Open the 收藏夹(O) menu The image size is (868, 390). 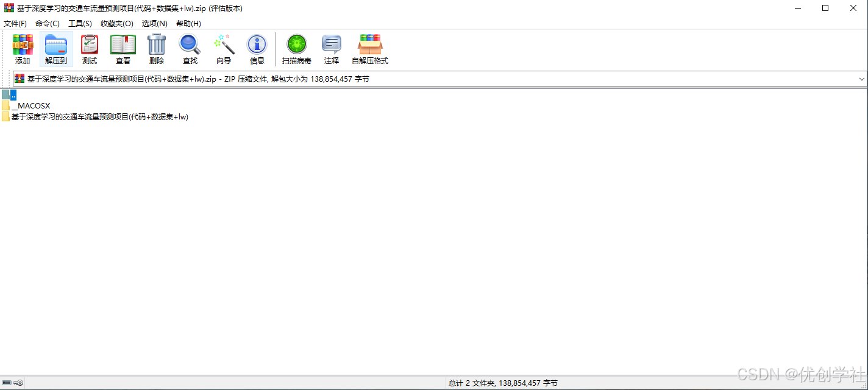click(x=117, y=23)
